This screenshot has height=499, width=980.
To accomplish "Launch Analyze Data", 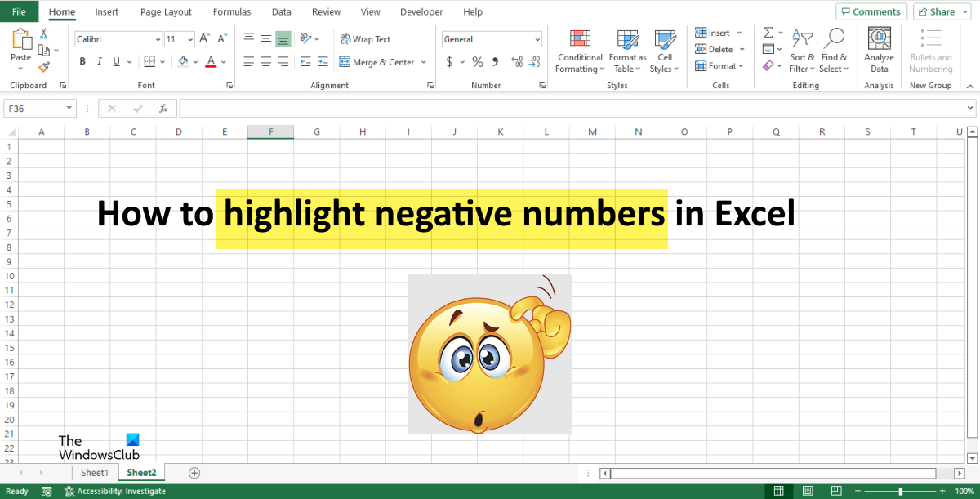I will tap(879, 47).
